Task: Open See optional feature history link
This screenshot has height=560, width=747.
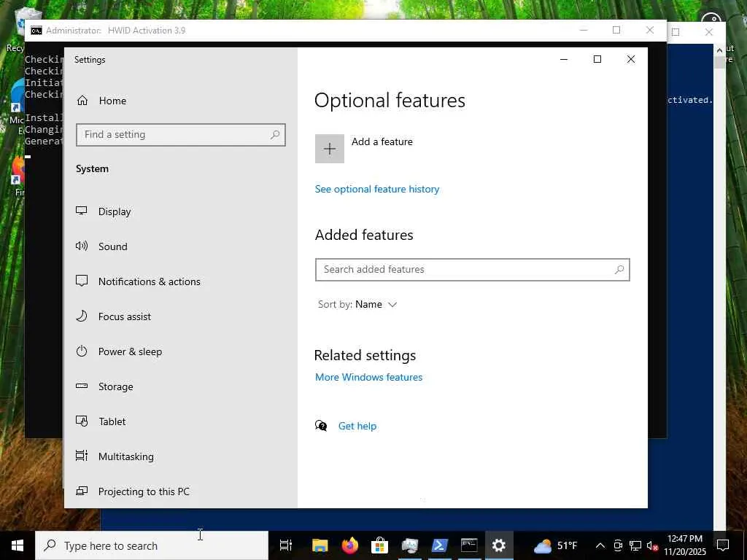Action: 377,189
